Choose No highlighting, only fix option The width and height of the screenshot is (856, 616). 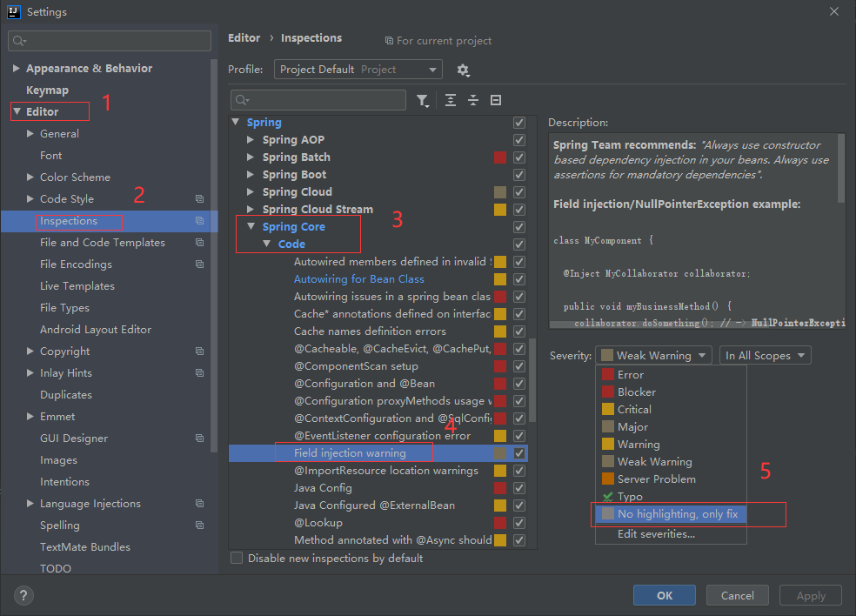(x=671, y=514)
